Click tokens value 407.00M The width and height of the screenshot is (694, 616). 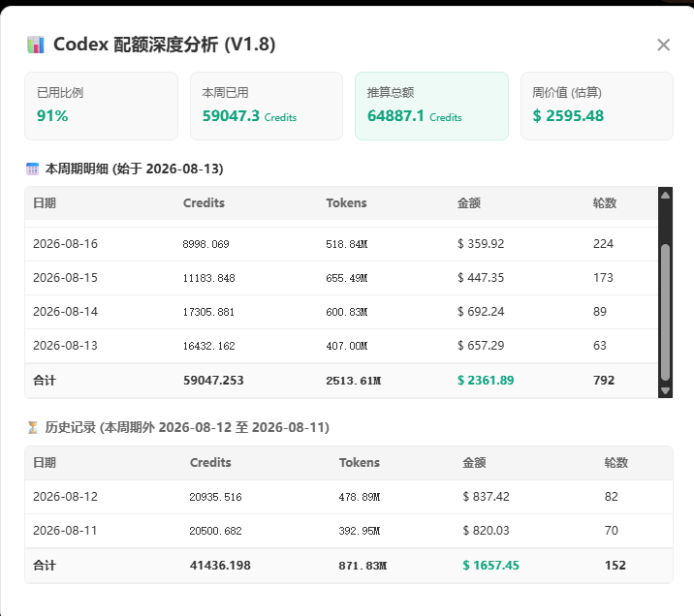(x=347, y=346)
